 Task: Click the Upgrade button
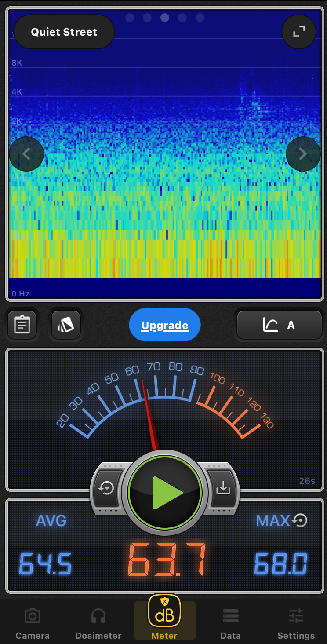click(x=165, y=325)
